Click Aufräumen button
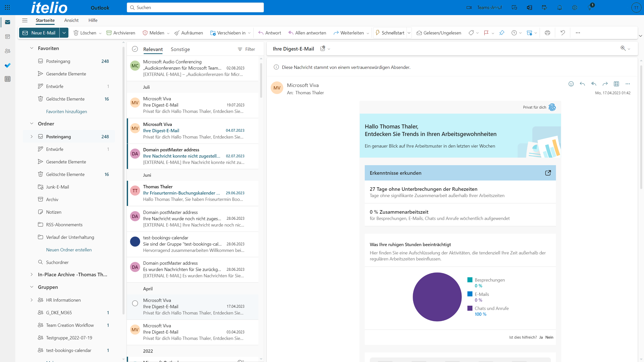Image resolution: width=644 pixels, height=362 pixels. tap(189, 33)
